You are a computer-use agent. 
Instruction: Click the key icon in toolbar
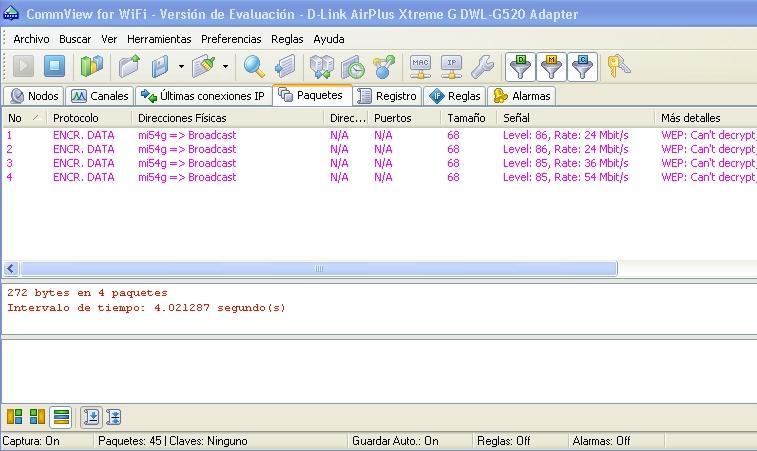(x=620, y=66)
